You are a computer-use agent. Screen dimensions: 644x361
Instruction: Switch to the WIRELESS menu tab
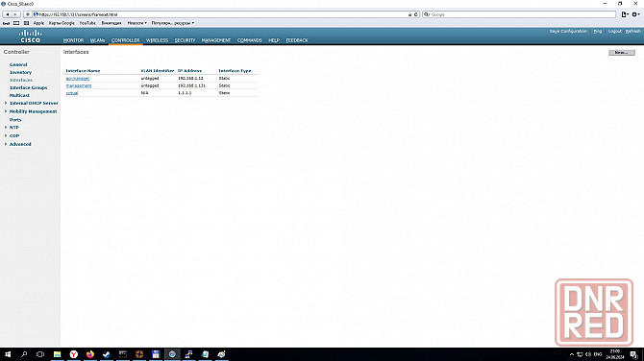click(x=157, y=40)
